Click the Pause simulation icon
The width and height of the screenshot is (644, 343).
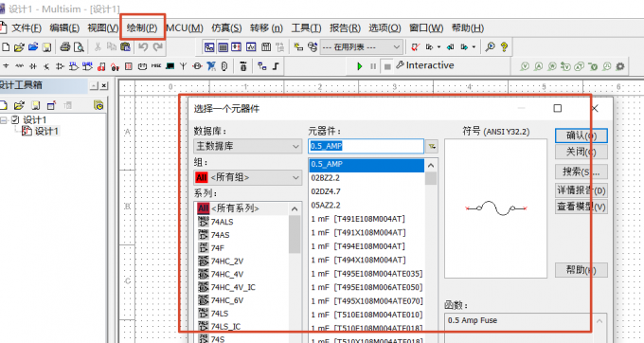[373, 66]
